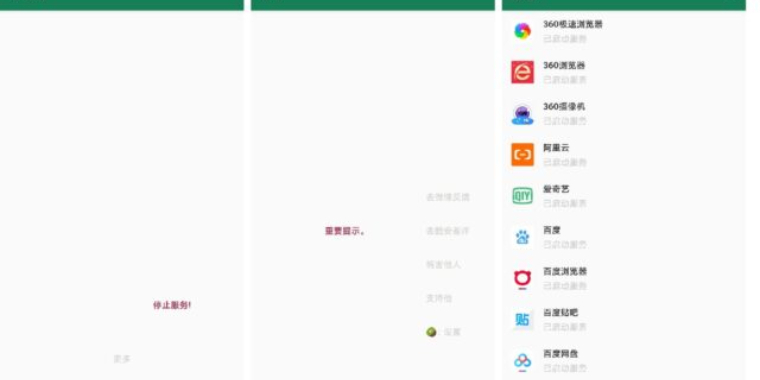Tap the 360极速浏览器 colorful app icon

(x=522, y=31)
